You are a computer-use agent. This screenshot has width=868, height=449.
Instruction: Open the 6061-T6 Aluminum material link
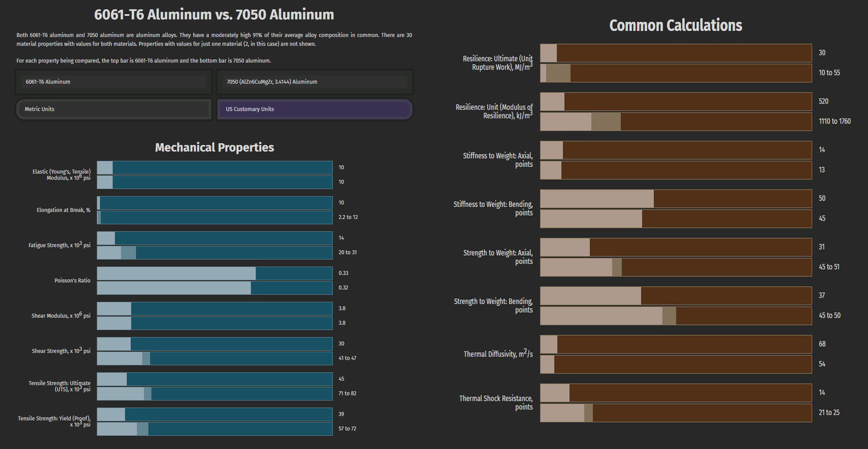113,82
